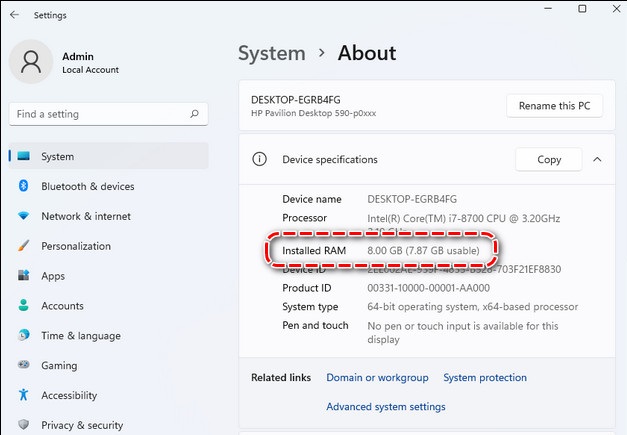Go to System in the breadcrumb
This screenshot has height=435, width=627.
(271, 53)
